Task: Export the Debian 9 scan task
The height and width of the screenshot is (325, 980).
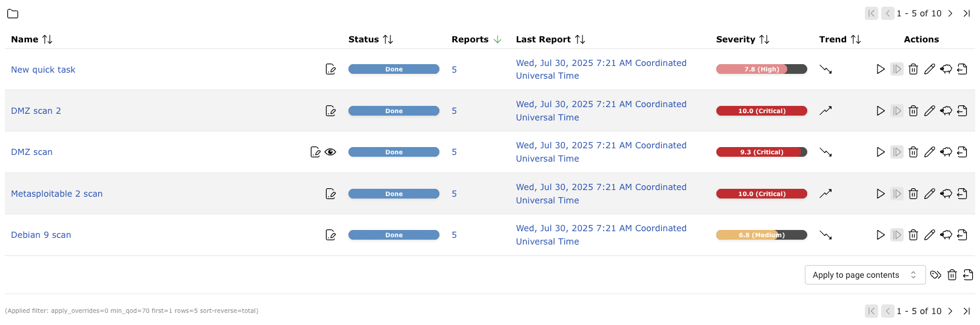Action: point(962,235)
